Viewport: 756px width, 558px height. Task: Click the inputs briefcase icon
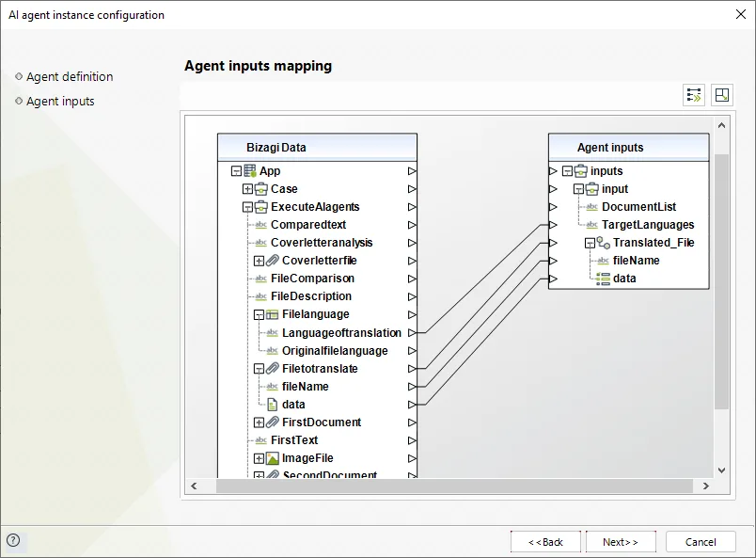(x=581, y=171)
